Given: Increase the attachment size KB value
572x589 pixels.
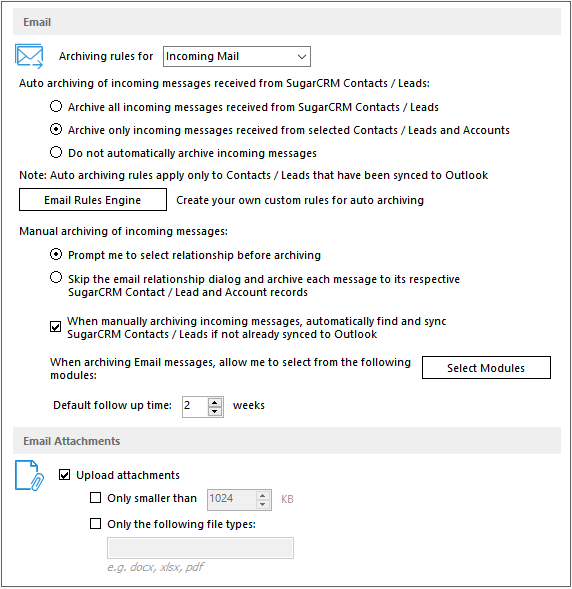Looking at the screenshot, I should pos(263,495).
